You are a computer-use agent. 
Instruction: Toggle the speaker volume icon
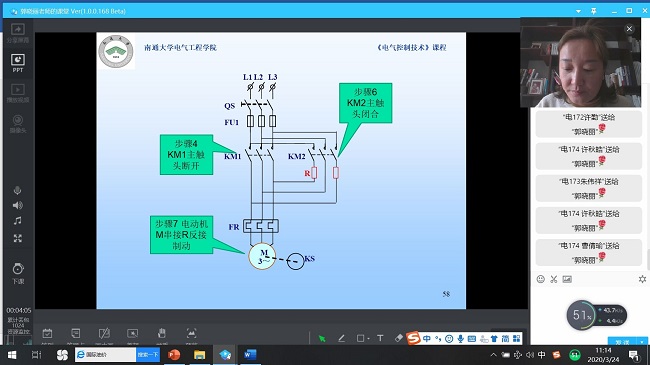pyautogui.click(x=17, y=205)
